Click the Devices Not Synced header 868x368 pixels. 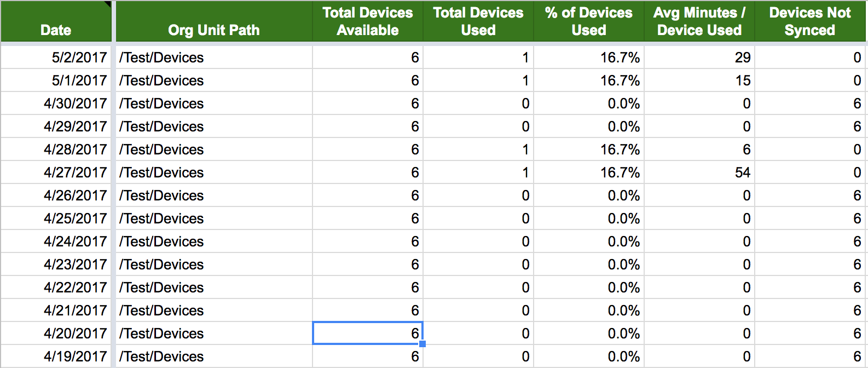pos(809,22)
